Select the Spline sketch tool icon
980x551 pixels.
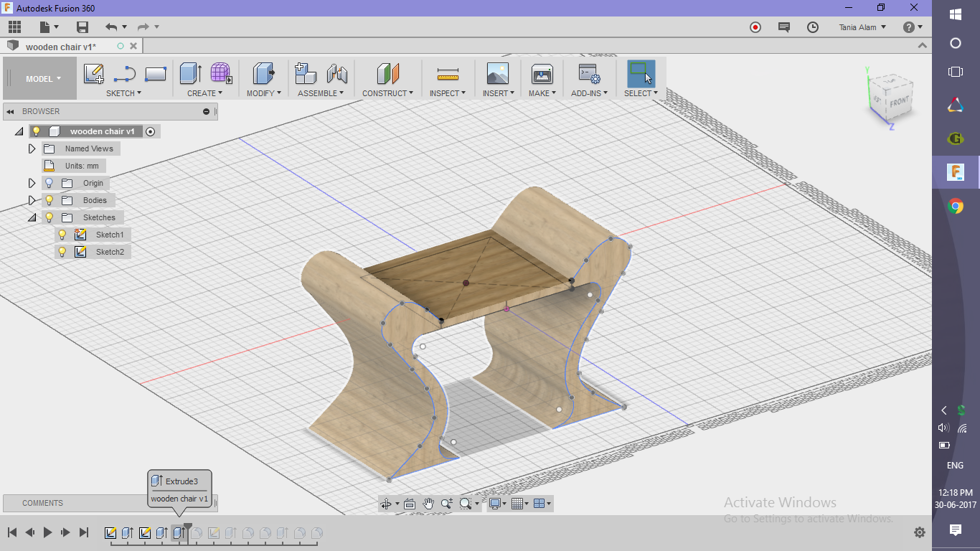tap(125, 74)
